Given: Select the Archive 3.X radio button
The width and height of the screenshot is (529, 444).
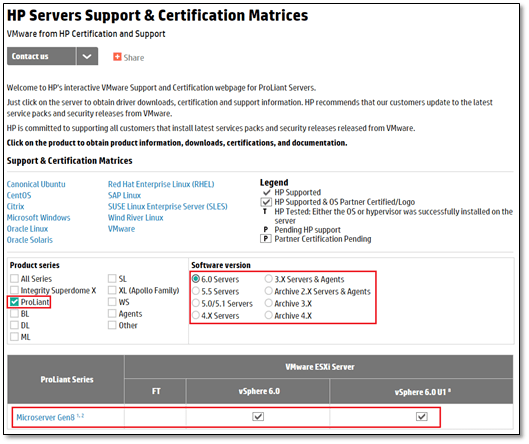Looking at the screenshot, I should [x=269, y=303].
